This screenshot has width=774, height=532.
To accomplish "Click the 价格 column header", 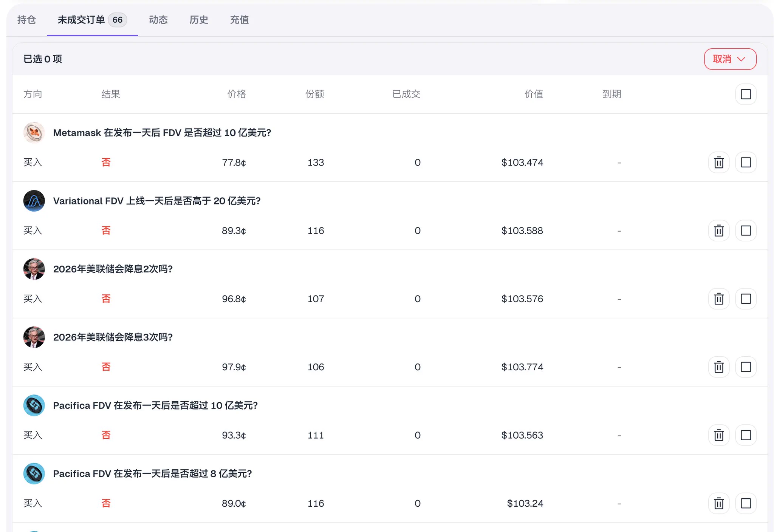I will pos(237,94).
